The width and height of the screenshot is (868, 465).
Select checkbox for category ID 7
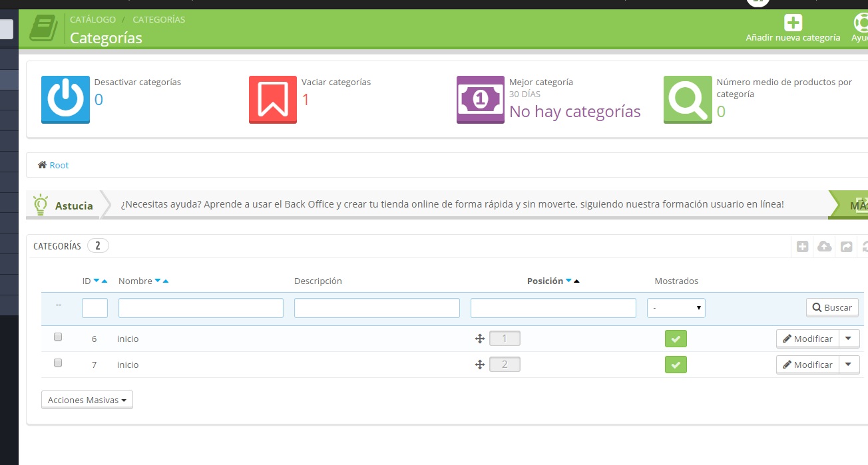58,363
